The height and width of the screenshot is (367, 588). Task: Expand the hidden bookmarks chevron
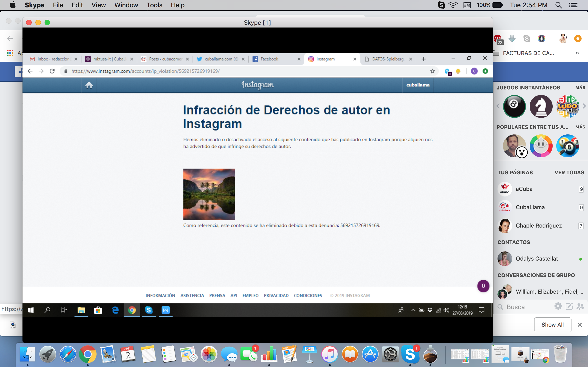click(577, 53)
